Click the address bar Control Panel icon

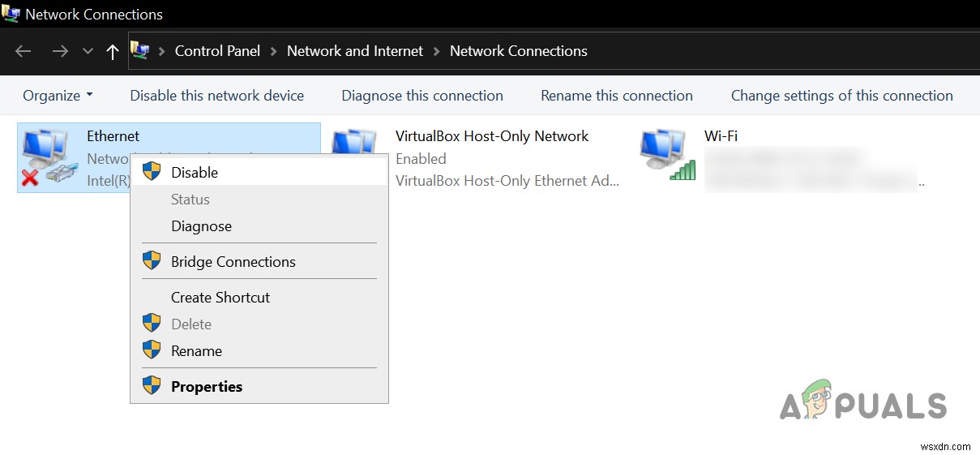point(140,51)
